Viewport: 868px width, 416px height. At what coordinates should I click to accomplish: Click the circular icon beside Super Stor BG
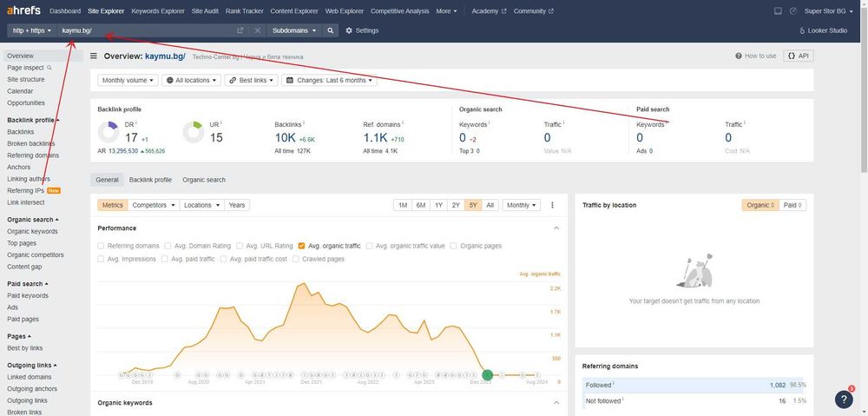coord(792,11)
